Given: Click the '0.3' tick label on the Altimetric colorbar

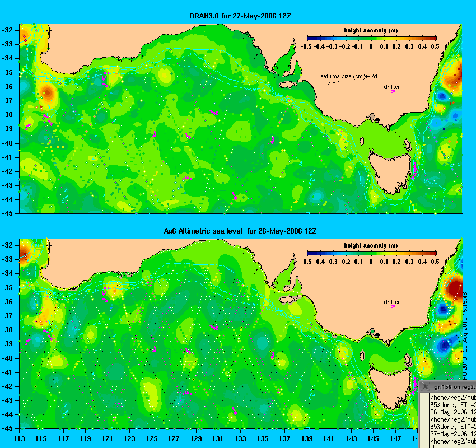Looking at the screenshot, I should pyautogui.click(x=409, y=262).
